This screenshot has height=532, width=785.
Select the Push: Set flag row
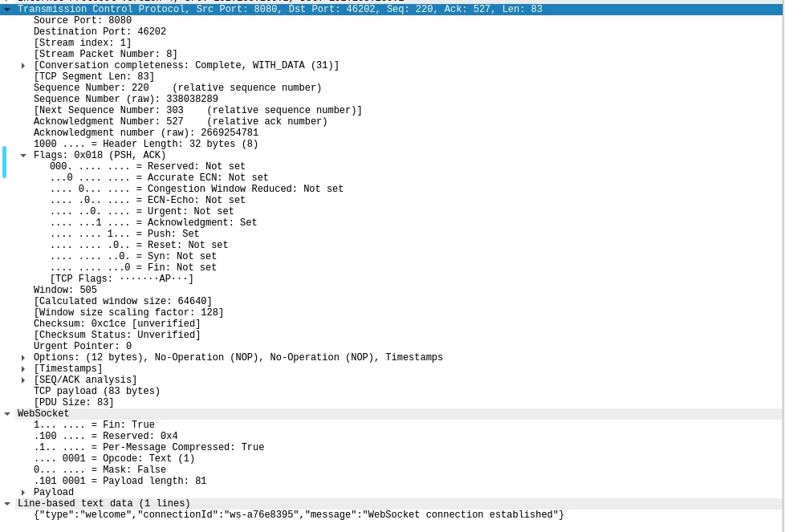coord(124,234)
